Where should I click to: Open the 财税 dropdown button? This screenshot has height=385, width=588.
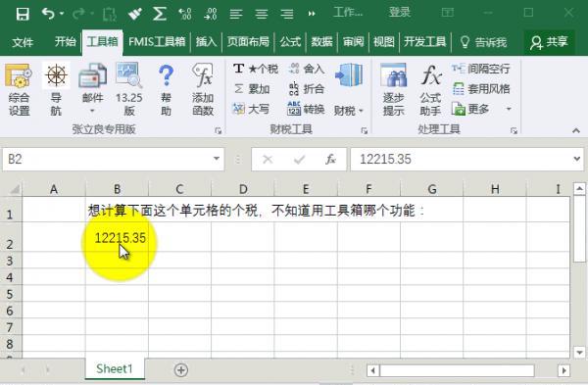pyautogui.click(x=349, y=90)
